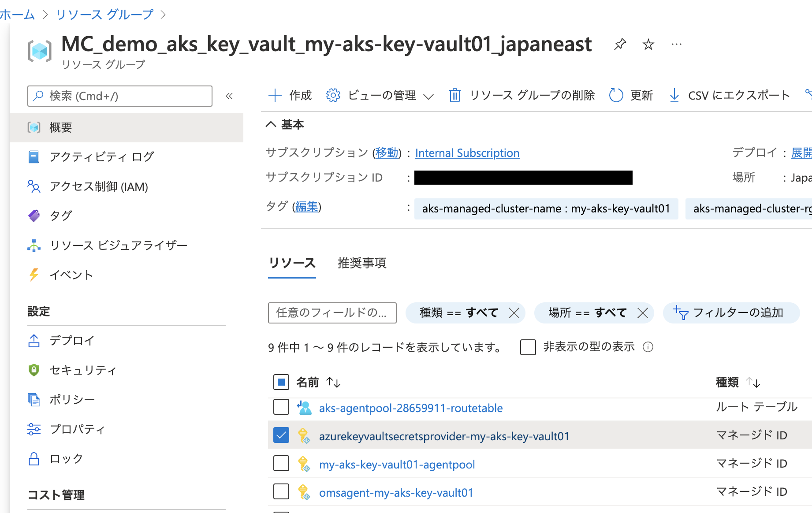812x513 pixels.
Task: Click the 移動 subscription link
Action: tap(387, 153)
